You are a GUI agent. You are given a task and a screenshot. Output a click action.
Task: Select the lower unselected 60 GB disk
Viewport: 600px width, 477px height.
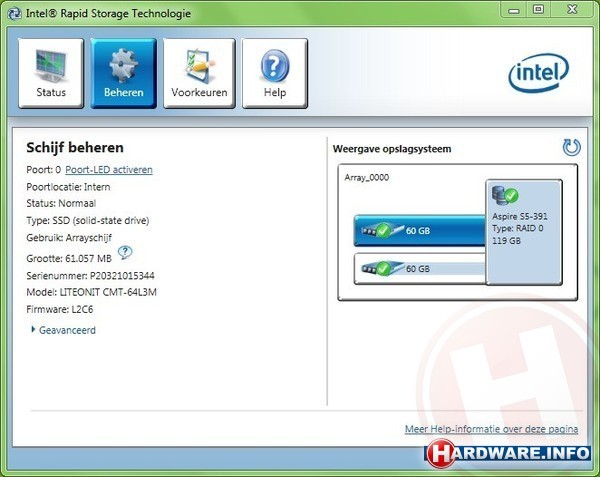click(x=420, y=269)
